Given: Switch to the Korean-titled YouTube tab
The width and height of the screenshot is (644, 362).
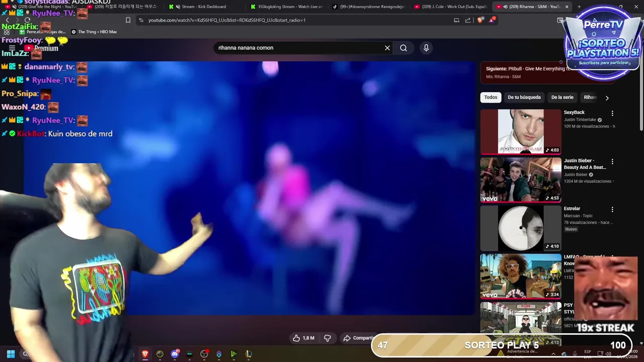Looking at the screenshot, I should 123,7.
